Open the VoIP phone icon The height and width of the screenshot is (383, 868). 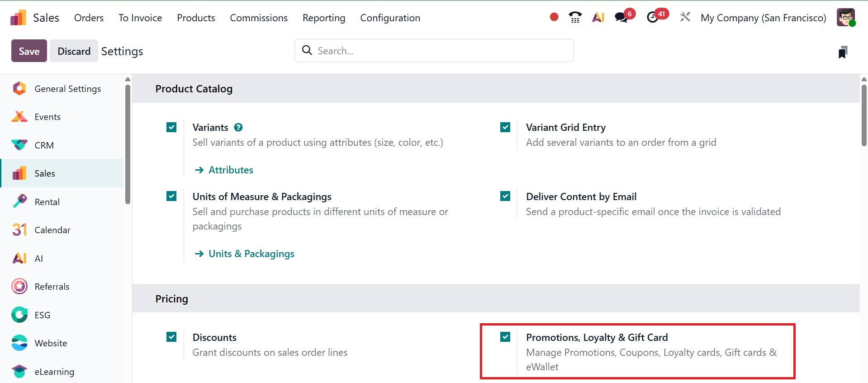575,17
